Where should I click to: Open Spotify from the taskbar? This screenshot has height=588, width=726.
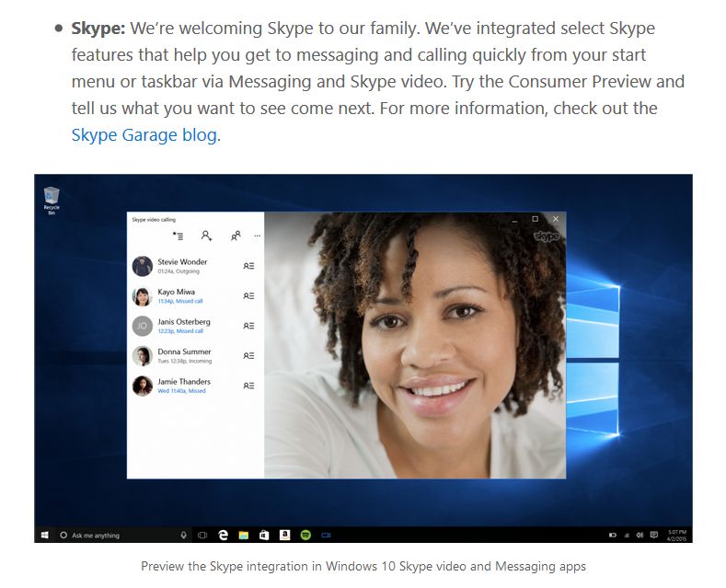[305, 536]
